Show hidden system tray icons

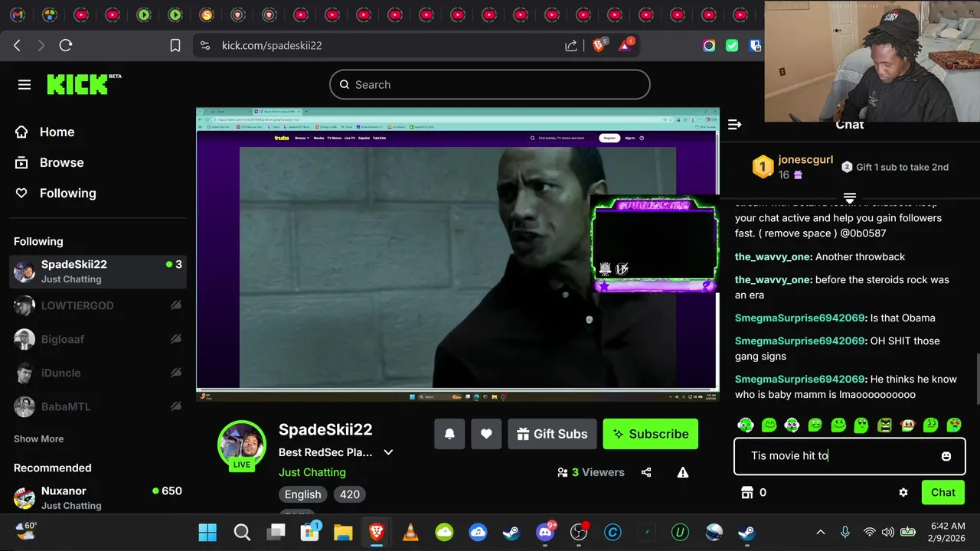(821, 532)
